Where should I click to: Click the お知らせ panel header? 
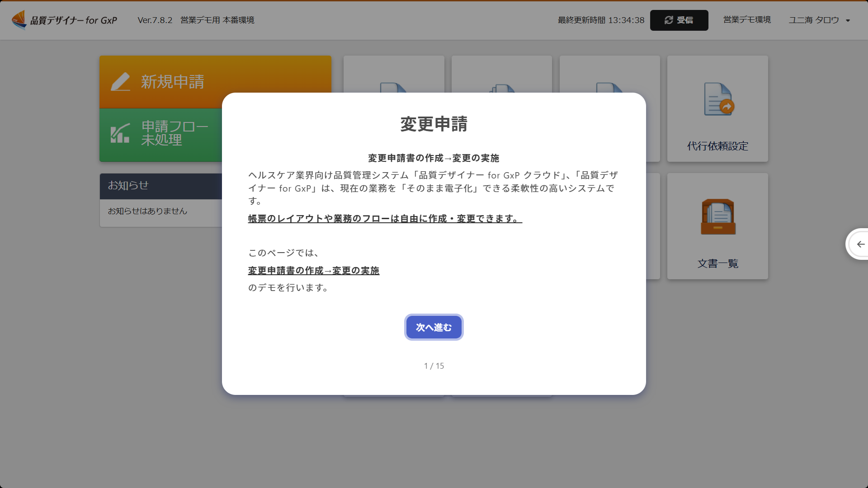(160, 186)
